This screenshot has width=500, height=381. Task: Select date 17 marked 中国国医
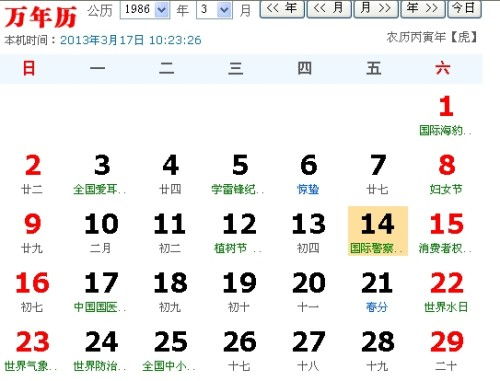point(101,291)
